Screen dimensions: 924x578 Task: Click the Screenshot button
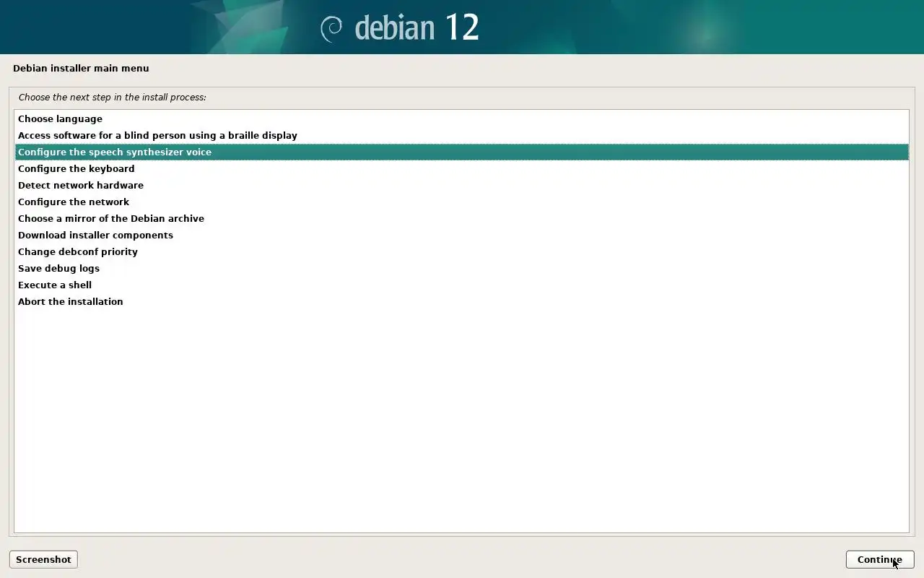(x=43, y=559)
